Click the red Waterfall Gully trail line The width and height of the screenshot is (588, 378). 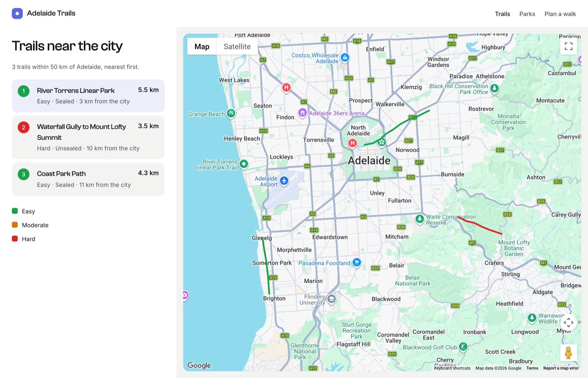point(481,225)
